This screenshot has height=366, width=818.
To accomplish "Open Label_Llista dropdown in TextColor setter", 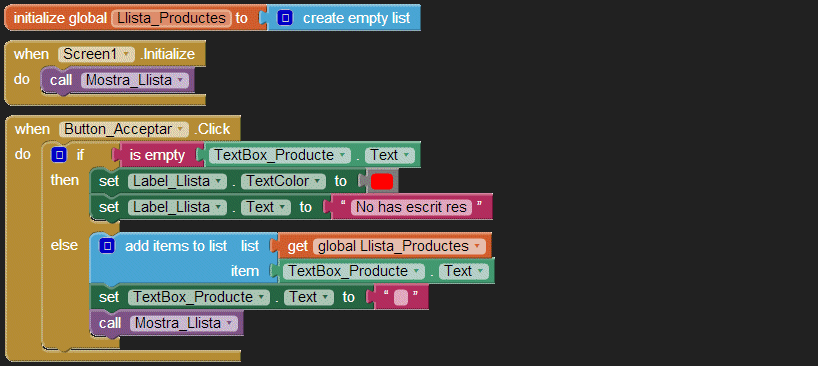I will (x=177, y=181).
